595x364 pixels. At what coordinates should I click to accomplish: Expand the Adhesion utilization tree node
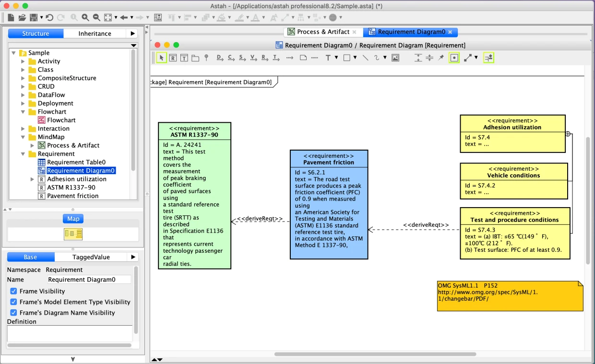32,179
